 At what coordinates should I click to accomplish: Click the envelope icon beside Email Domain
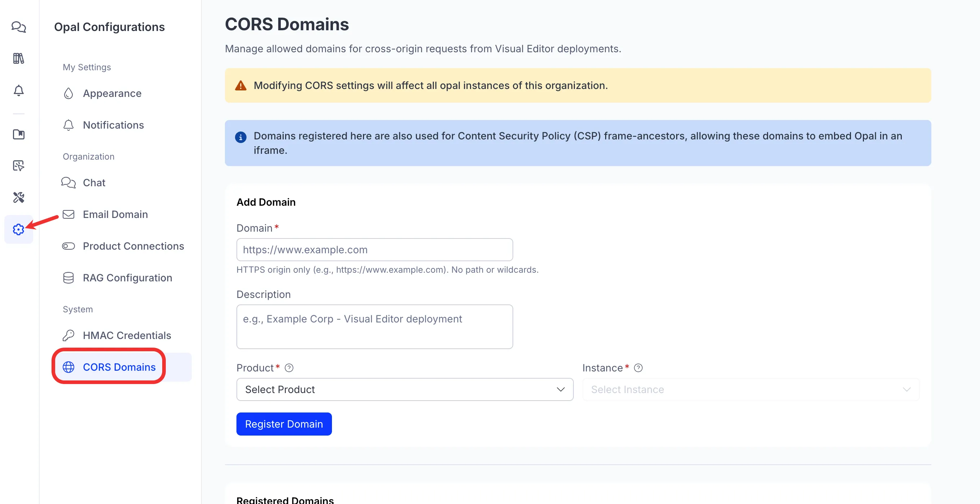pos(68,214)
